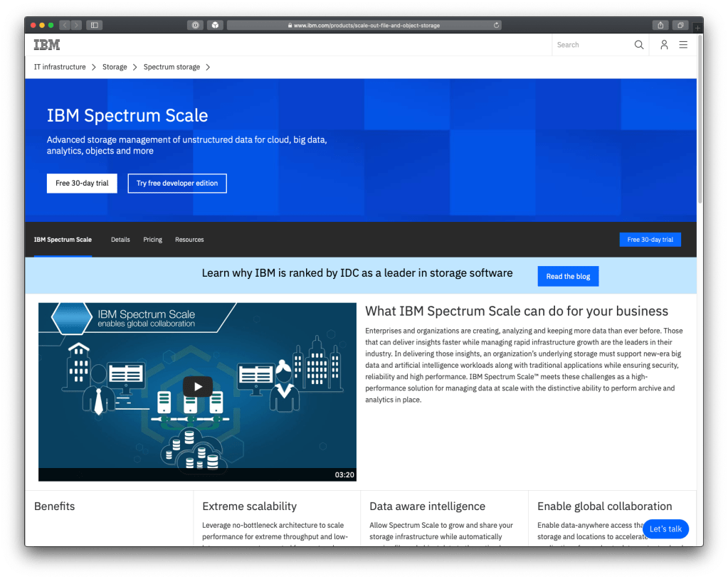Show Safari's tab overview
This screenshot has width=728, height=579.
click(x=680, y=25)
